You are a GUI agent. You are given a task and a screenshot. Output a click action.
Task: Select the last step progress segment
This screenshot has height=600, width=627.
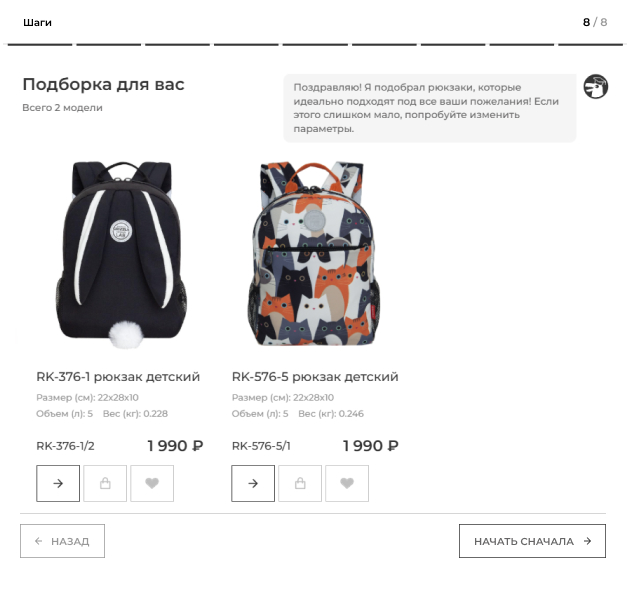[590, 44]
